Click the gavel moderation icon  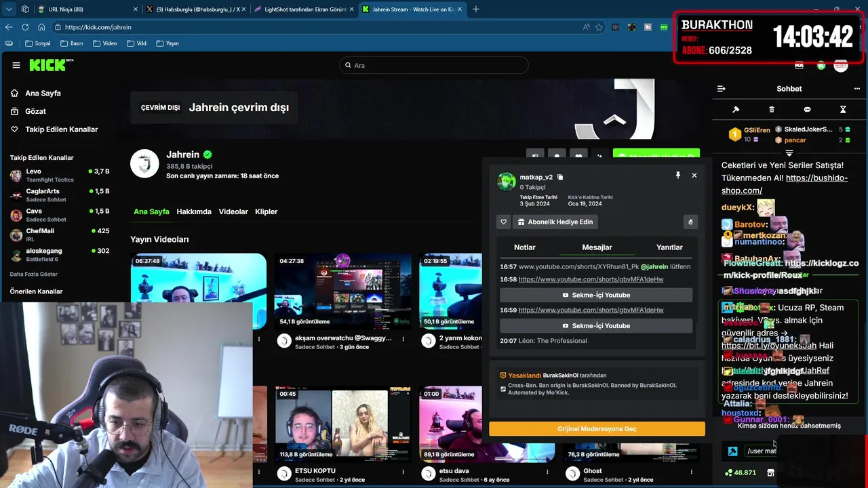pyautogui.click(x=736, y=110)
